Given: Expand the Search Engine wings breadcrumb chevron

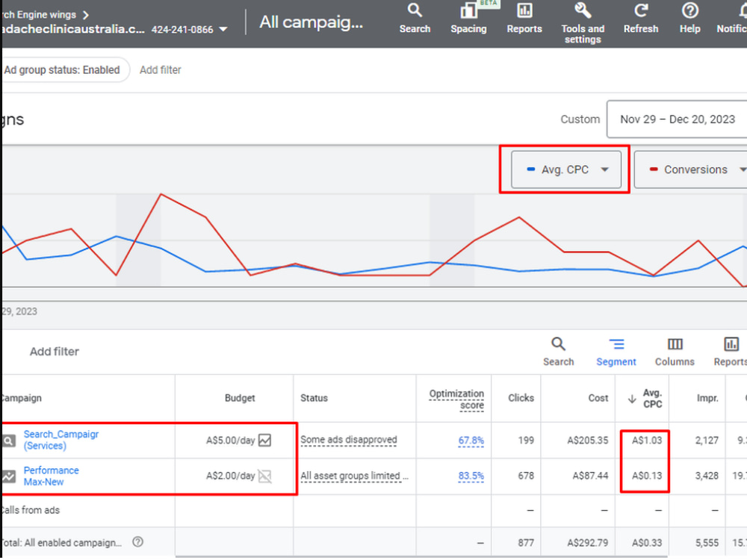Looking at the screenshot, I should click(86, 15).
